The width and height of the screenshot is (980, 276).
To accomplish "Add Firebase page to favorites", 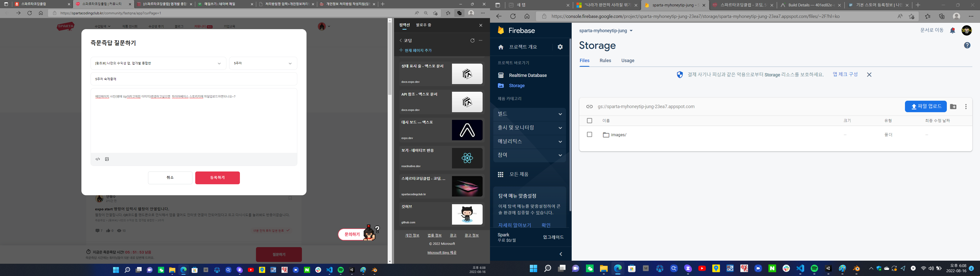I will pos(912,16).
